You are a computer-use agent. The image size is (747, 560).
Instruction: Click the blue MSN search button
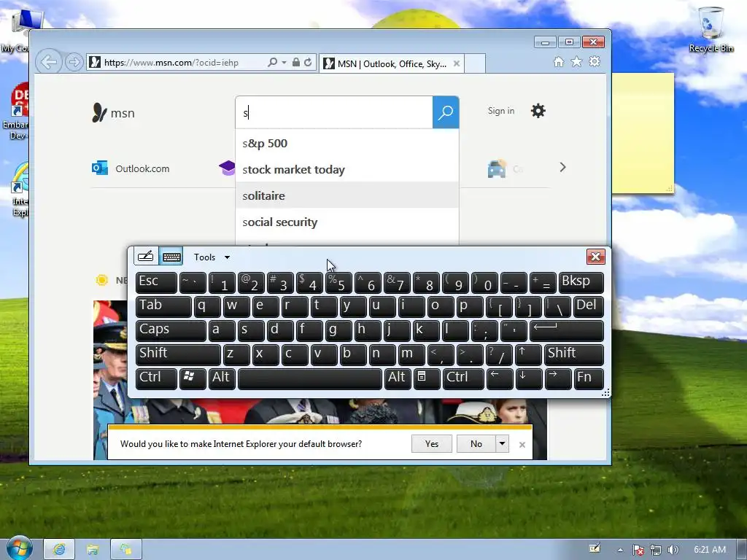(x=446, y=112)
